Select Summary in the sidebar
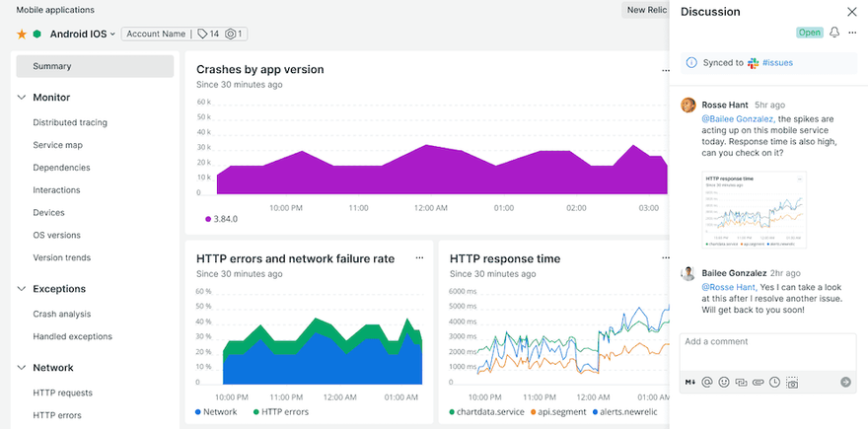The width and height of the screenshot is (868, 429). point(95,66)
